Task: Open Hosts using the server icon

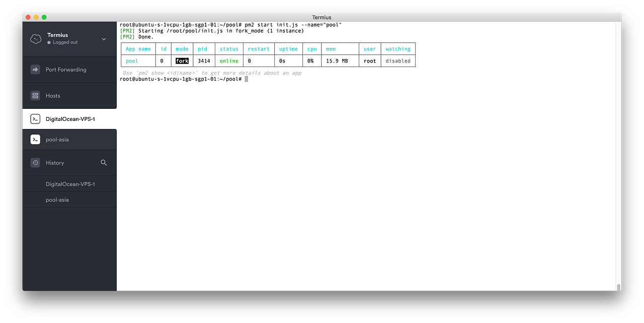Action: tap(35, 95)
